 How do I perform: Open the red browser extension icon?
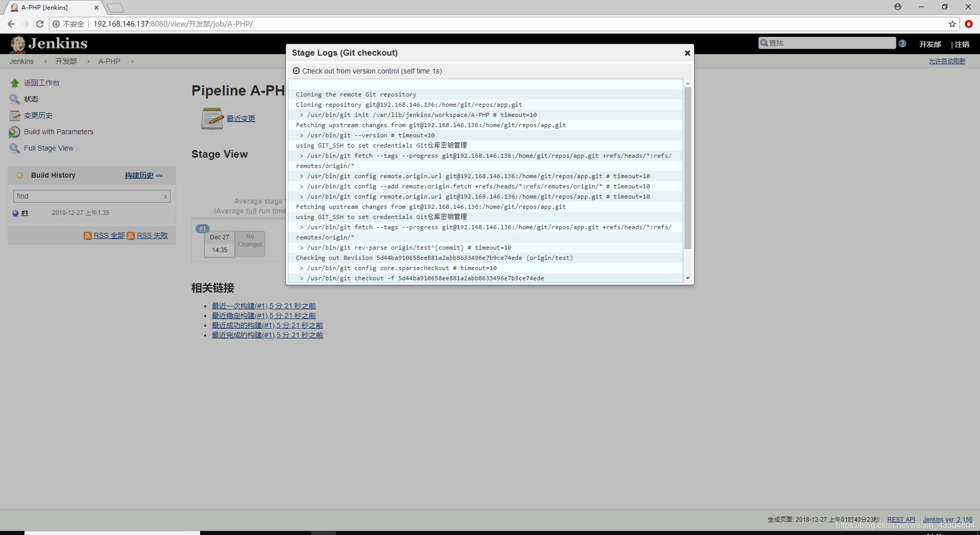tap(969, 24)
